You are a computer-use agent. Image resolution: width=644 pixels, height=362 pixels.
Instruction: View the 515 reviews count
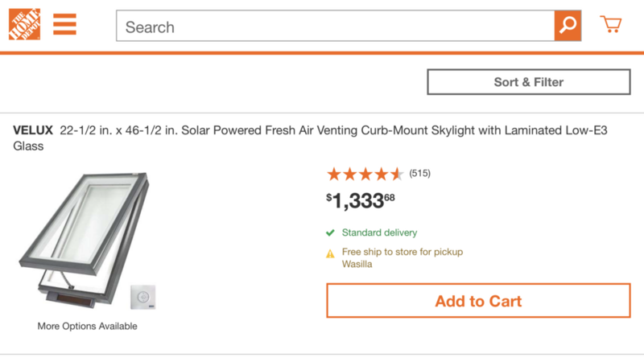(419, 173)
